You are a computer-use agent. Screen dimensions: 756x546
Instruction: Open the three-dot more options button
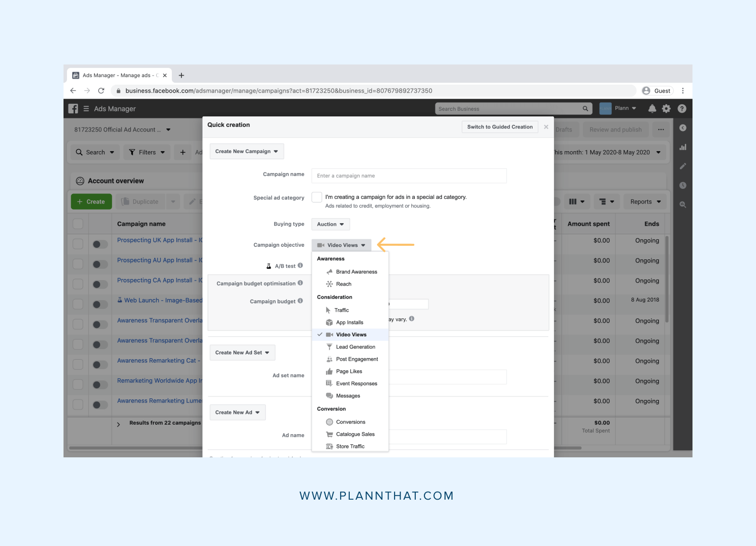click(661, 129)
